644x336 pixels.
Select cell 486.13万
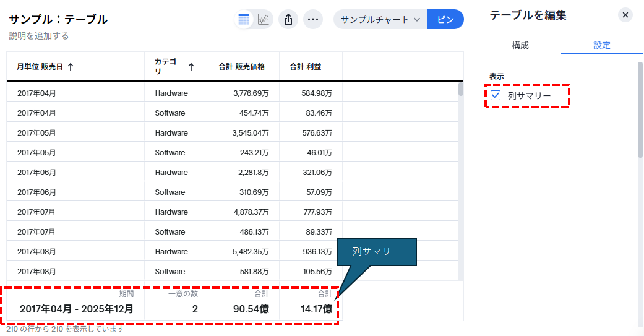tap(254, 231)
